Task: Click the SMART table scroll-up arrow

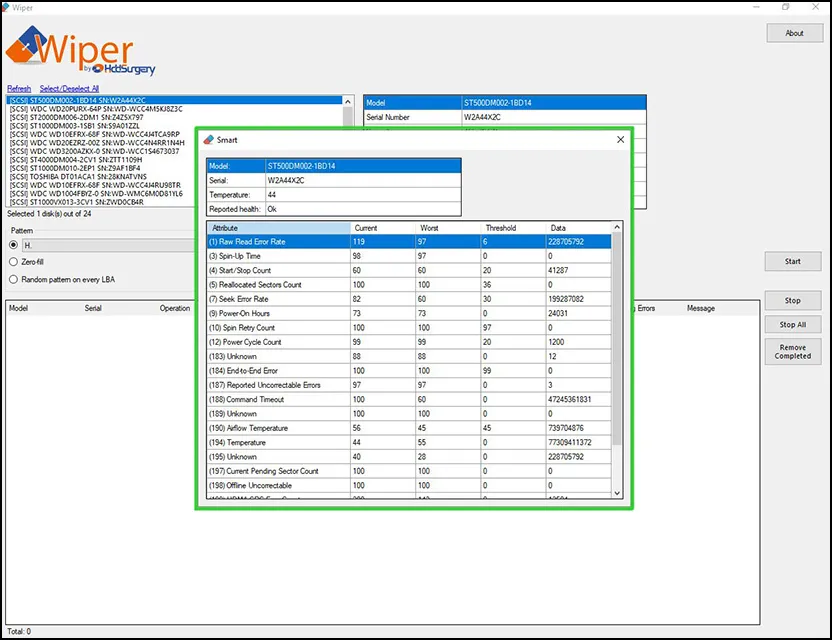Action: pyautogui.click(x=617, y=227)
